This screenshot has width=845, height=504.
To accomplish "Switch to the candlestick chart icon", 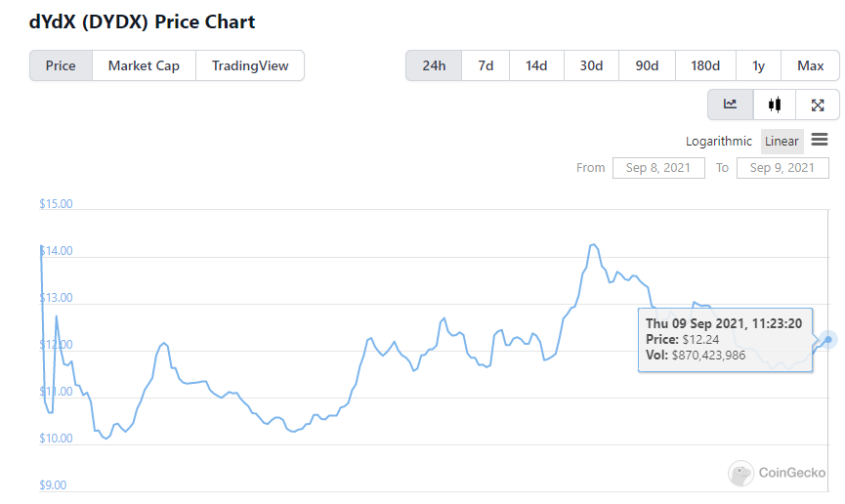I will (x=775, y=105).
